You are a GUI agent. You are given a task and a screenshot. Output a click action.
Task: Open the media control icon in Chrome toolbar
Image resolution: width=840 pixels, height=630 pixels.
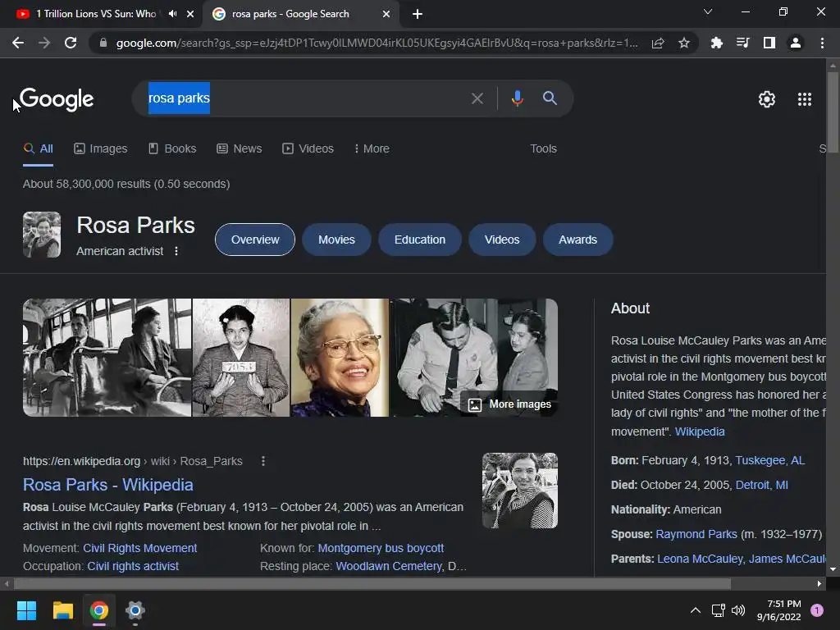click(742, 43)
